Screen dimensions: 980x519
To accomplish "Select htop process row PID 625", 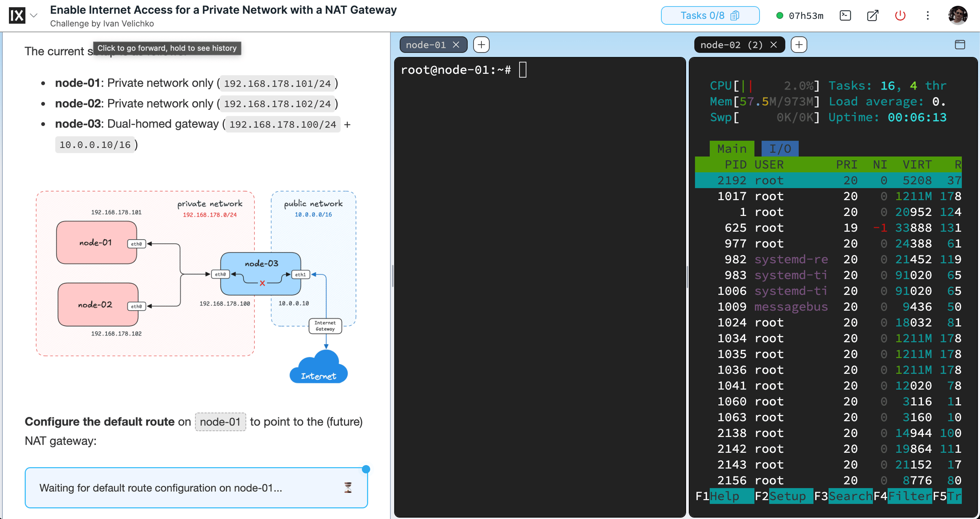I will point(828,227).
